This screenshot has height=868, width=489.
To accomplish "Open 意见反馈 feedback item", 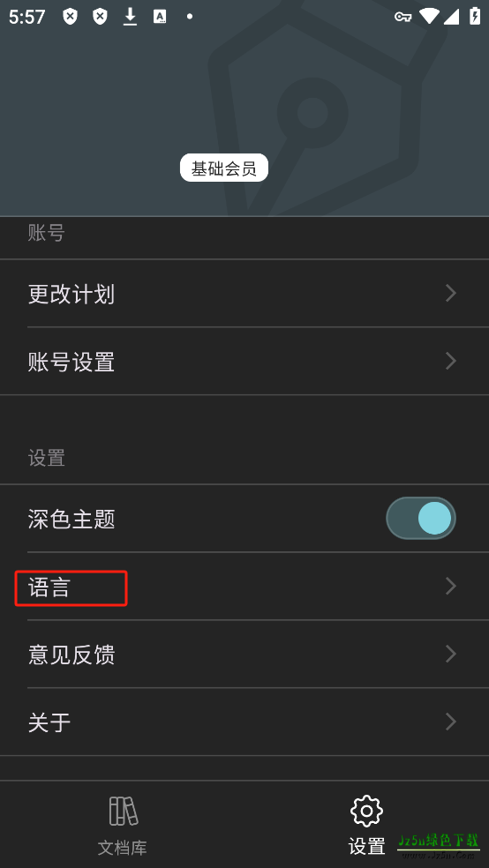I will (x=244, y=655).
